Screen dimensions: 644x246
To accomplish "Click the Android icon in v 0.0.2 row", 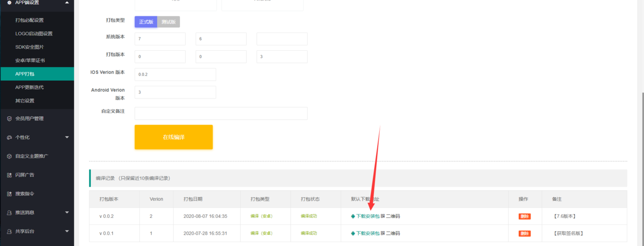I will tap(353, 216).
